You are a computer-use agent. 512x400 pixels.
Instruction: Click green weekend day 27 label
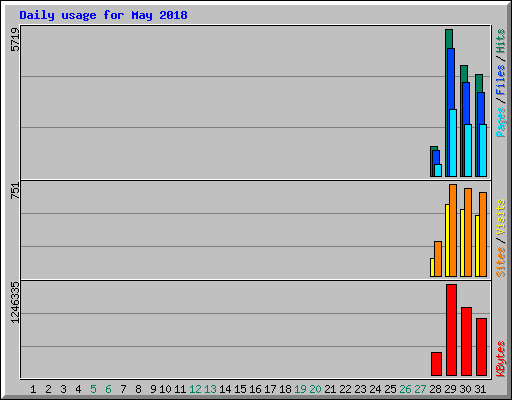[x=420, y=389]
